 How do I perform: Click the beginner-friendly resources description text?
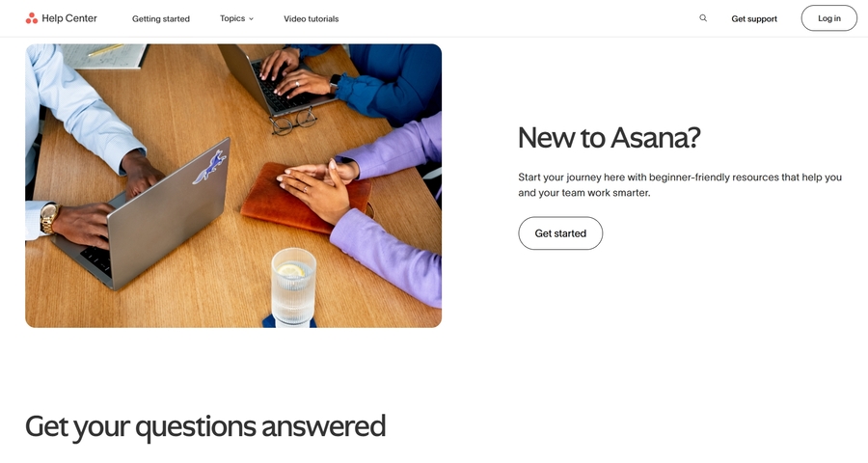680,185
